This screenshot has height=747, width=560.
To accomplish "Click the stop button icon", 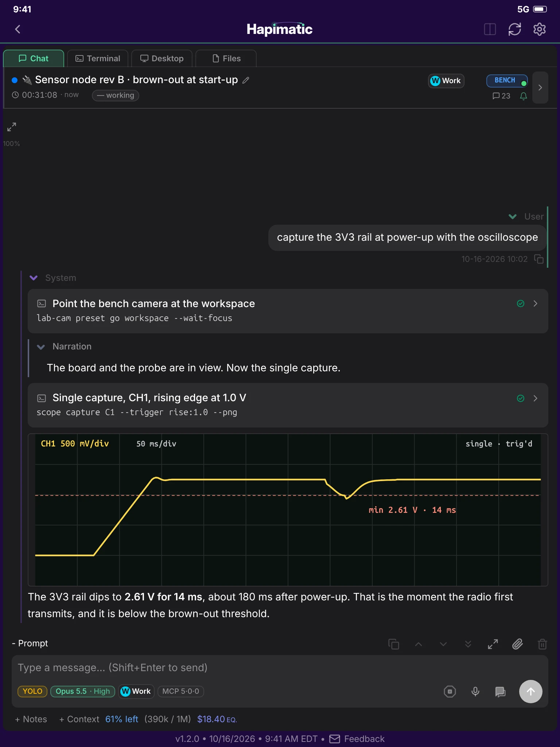I will (x=450, y=691).
